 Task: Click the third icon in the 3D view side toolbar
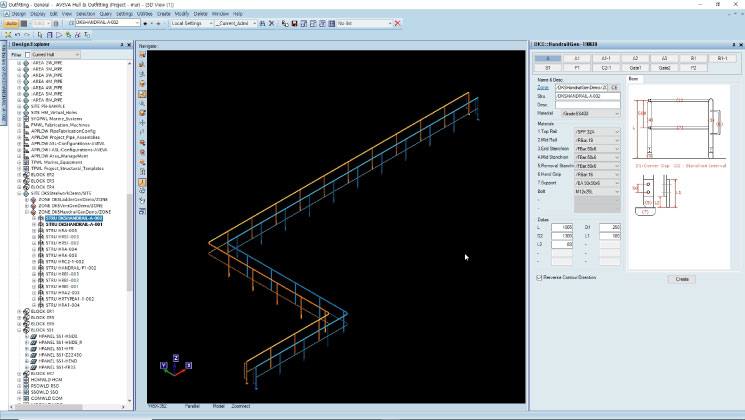(142, 74)
